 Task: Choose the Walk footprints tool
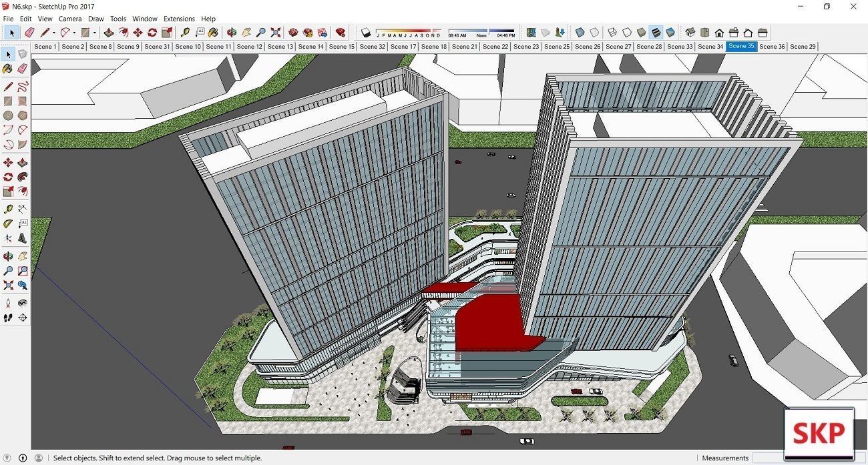tap(8, 318)
